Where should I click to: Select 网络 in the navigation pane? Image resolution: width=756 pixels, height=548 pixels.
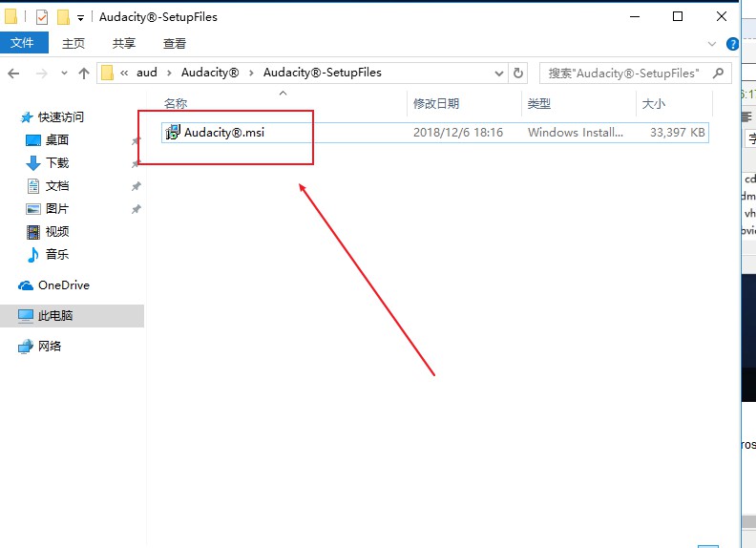tap(50, 347)
